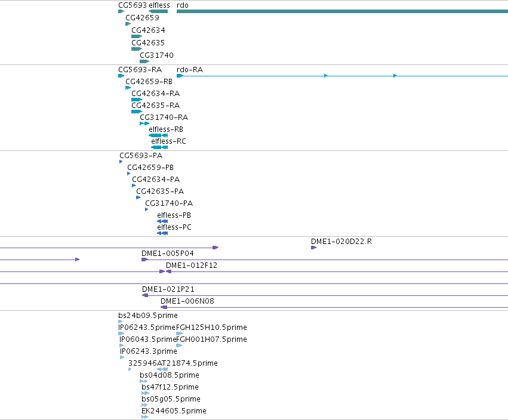The image size is (508, 420).
Task: Click the bs24b09.5prime EST label
Action: pos(148,316)
